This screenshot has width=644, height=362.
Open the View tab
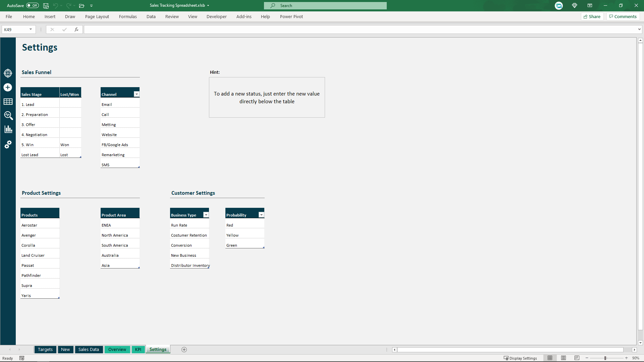pos(193,16)
